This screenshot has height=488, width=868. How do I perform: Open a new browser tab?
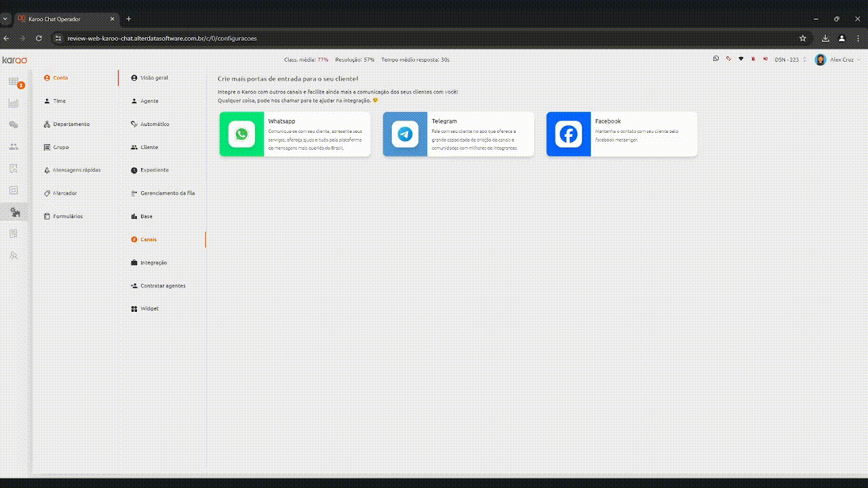click(x=129, y=19)
